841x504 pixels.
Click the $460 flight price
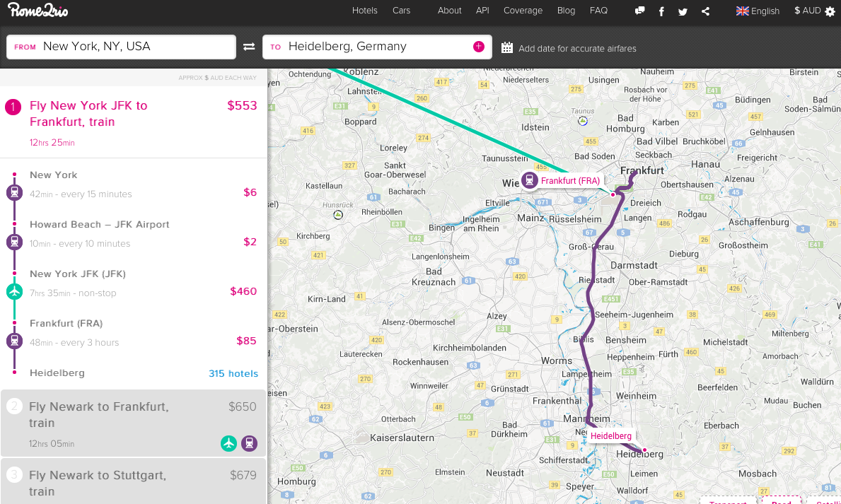tap(243, 291)
